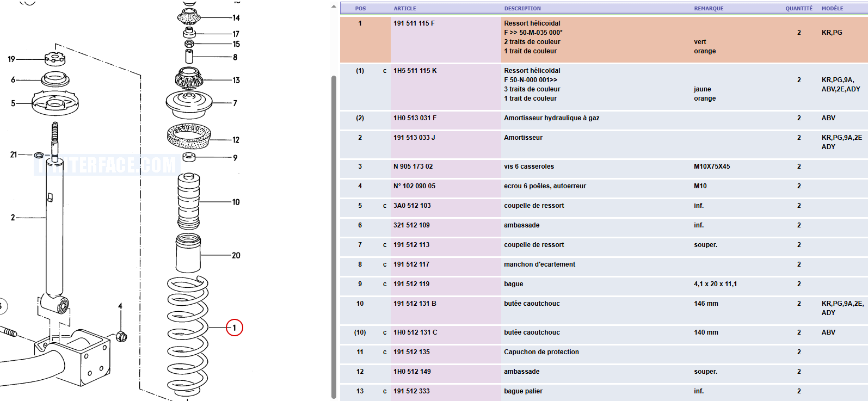Click the scroll-up arrow above the scrollbar

(334, 7)
